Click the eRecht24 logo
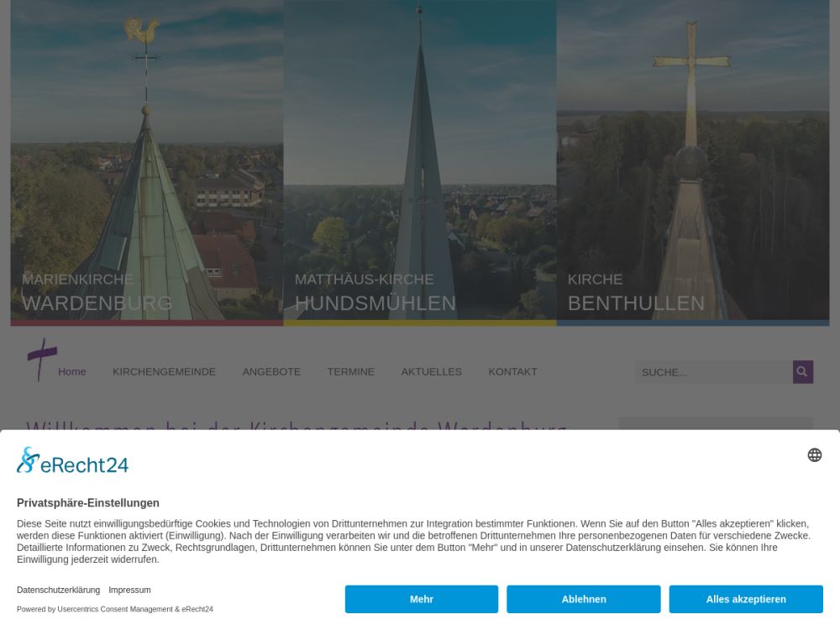Image resolution: width=840 pixels, height=630 pixels. coord(73,460)
